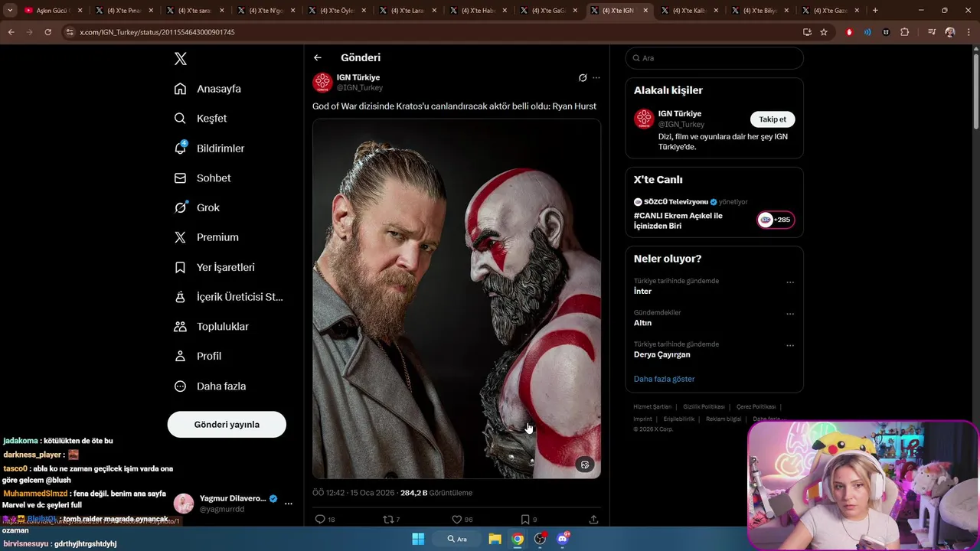
Task: Open the İnter trending topic
Action: [x=642, y=292]
